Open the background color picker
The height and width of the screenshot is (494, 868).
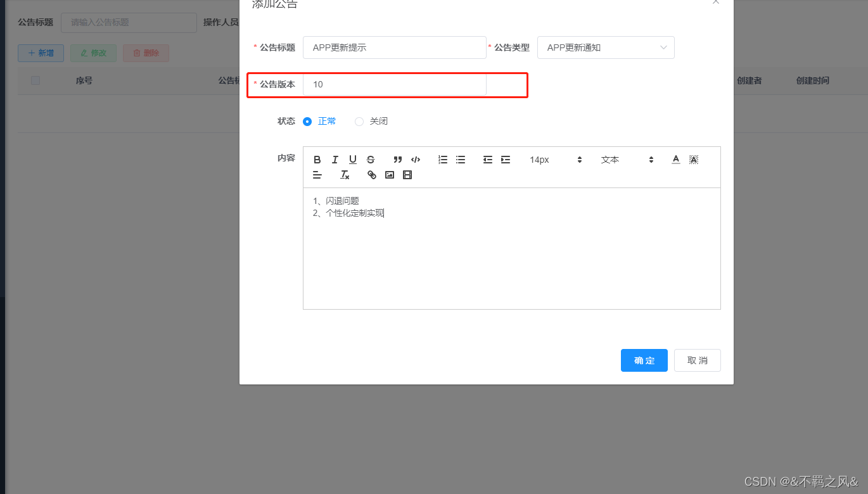(694, 160)
